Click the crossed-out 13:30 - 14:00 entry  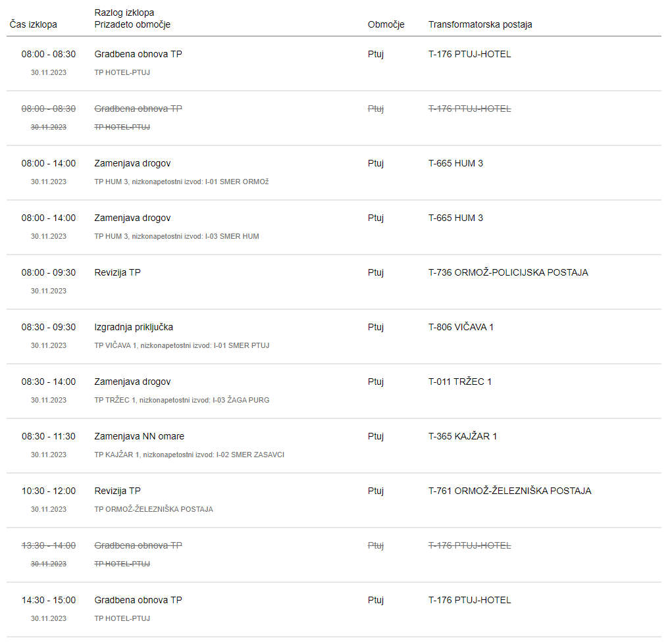coord(49,545)
